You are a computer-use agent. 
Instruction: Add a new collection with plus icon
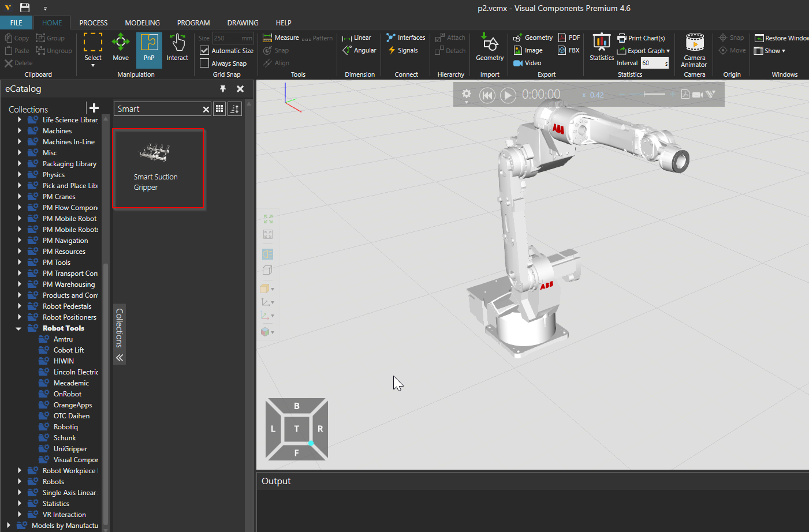[94, 108]
